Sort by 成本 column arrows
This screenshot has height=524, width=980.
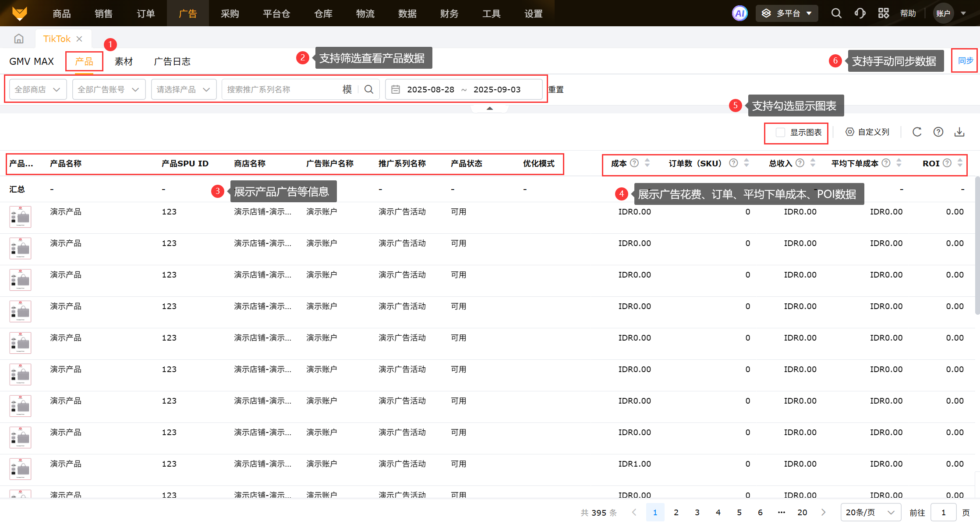[647, 163]
